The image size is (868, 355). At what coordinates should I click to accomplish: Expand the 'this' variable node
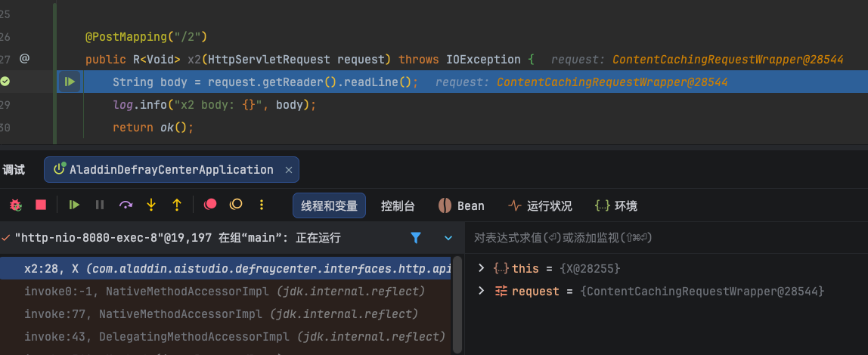481,268
